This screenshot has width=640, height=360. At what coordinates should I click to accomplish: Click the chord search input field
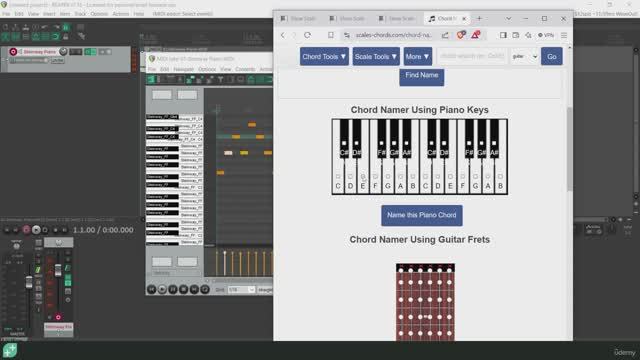tap(472, 56)
